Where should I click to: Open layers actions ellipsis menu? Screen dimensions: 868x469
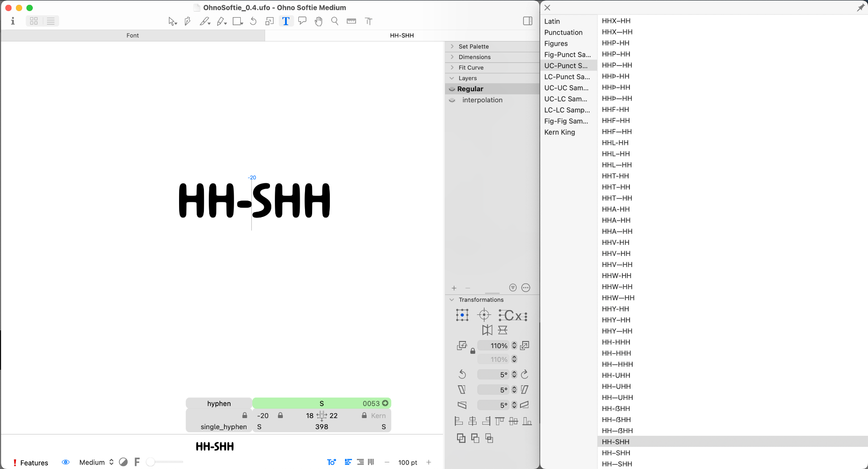(x=526, y=288)
